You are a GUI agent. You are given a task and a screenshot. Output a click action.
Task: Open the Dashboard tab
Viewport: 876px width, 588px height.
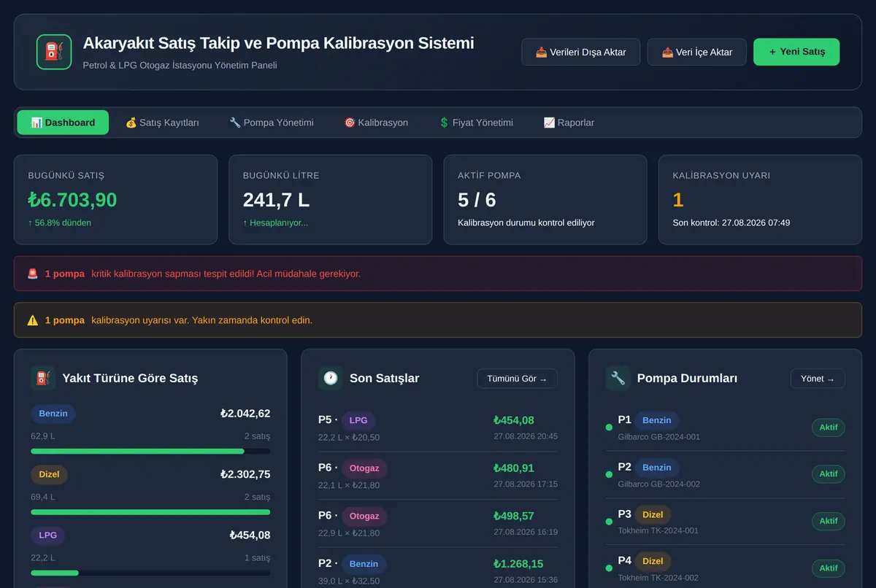tap(63, 123)
